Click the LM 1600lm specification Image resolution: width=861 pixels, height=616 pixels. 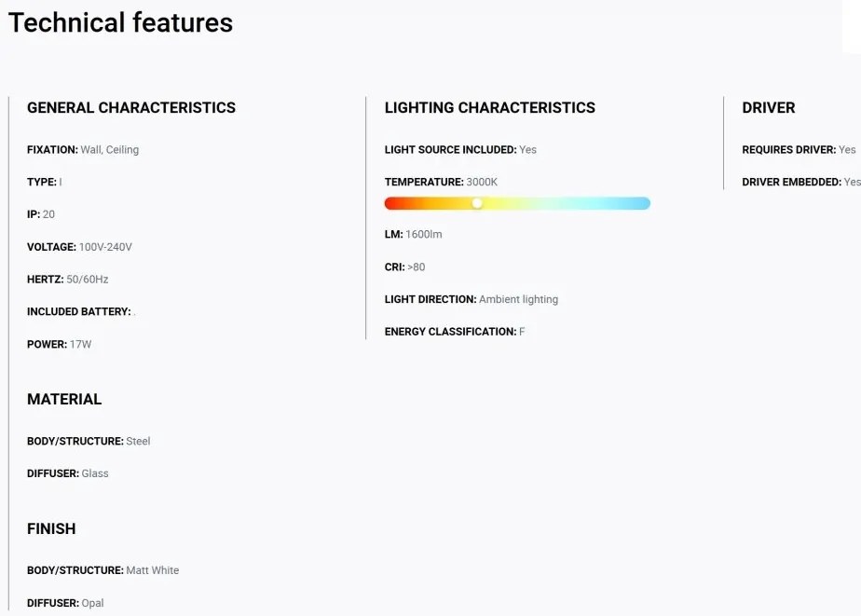point(414,235)
